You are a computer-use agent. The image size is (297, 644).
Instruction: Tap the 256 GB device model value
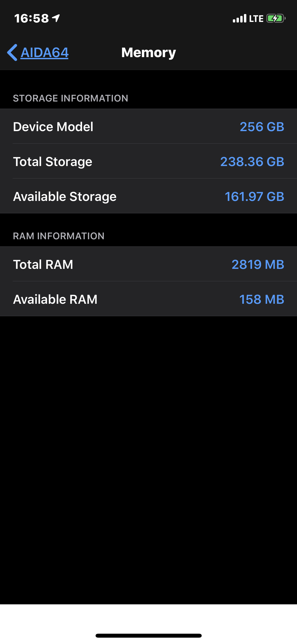tap(262, 127)
